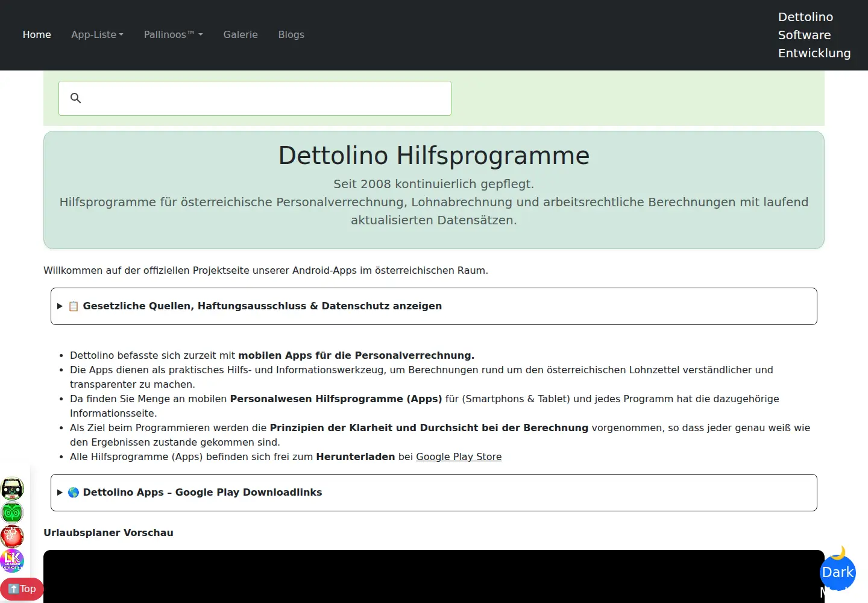868x603 pixels.
Task: Click the magnifying glass search icon
Action: pos(75,98)
